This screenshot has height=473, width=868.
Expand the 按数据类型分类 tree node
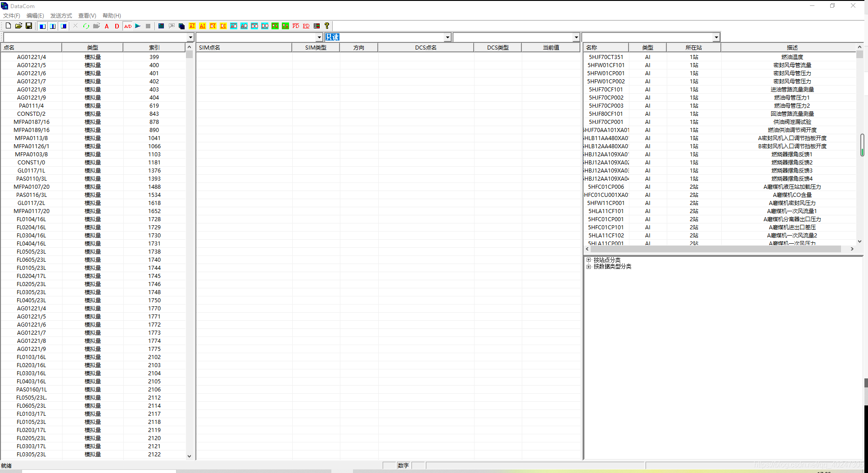(x=588, y=267)
